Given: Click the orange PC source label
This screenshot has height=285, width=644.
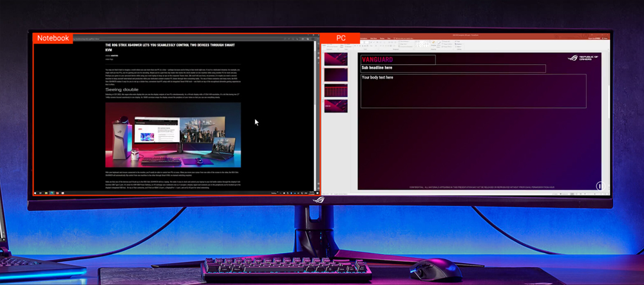Looking at the screenshot, I should coord(341,38).
